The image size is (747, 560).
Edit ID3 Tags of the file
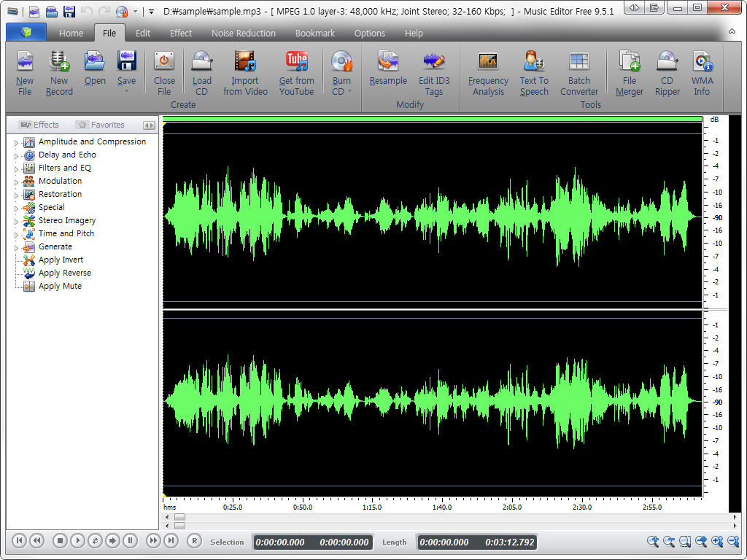[433, 73]
